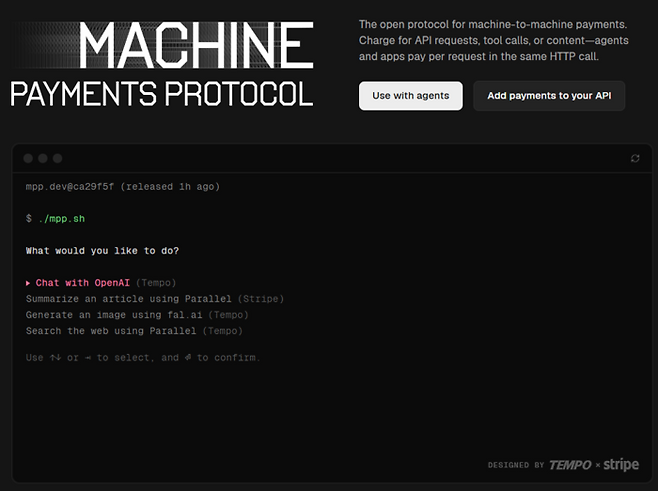Click the restart icon in terminal header
The height and width of the screenshot is (491, 658).
click(x=635, y=158)
